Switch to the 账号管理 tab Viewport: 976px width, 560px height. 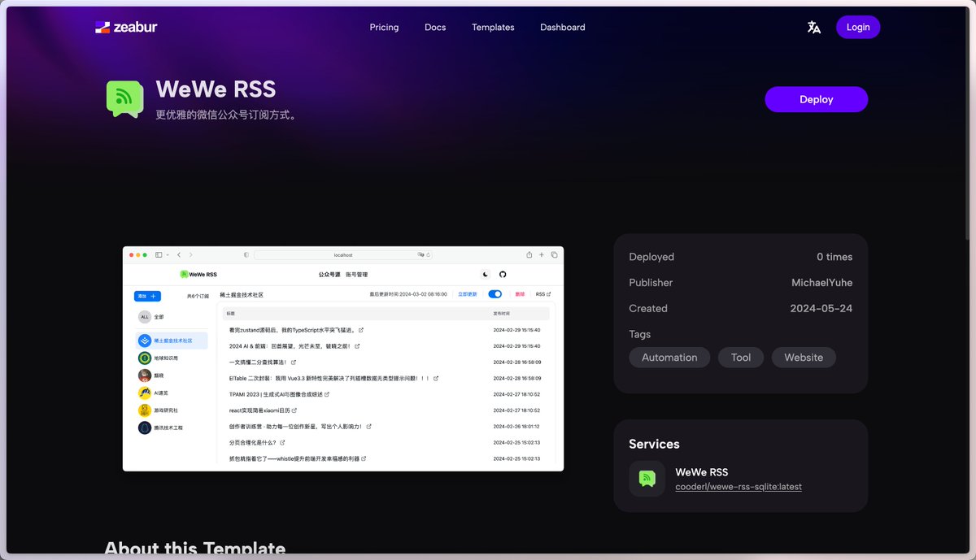coord(357,275)
